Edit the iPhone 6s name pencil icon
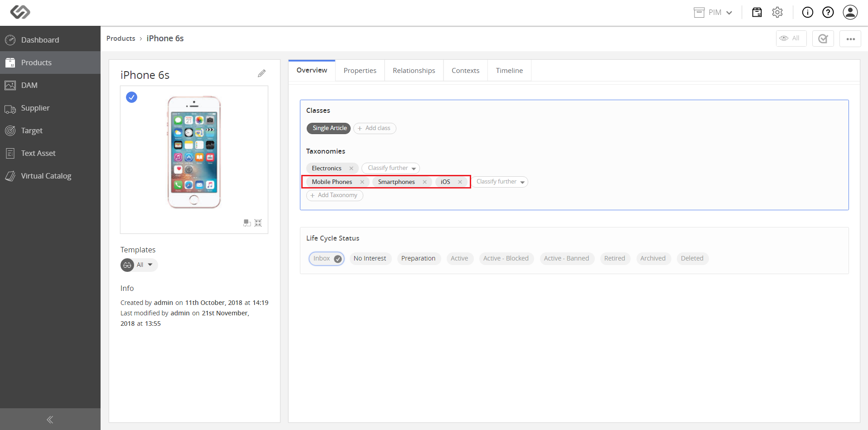 262,73
